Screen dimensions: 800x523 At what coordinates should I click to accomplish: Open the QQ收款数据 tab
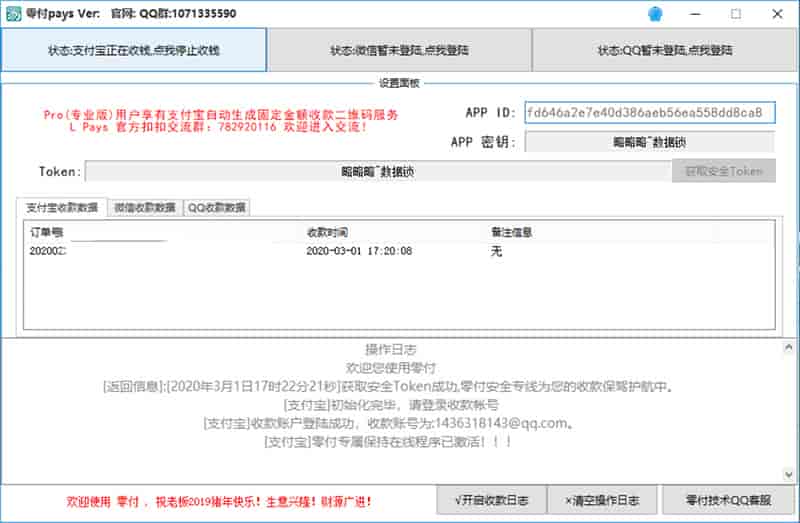[217, 207]
